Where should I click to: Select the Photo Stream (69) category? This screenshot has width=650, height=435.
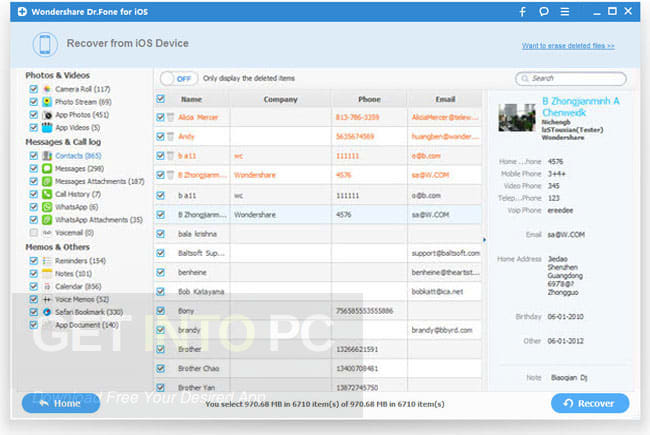click(x=83, y=102)
